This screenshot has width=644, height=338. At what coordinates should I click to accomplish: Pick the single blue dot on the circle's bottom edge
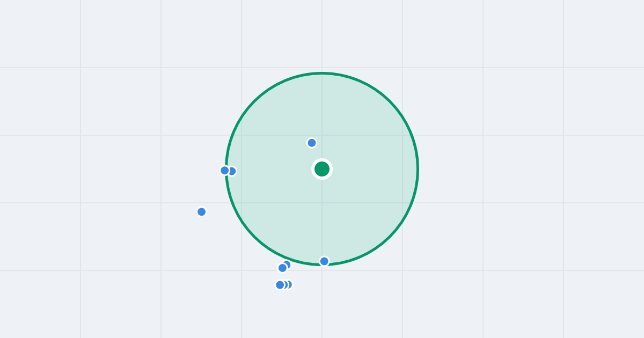point(324,261)
